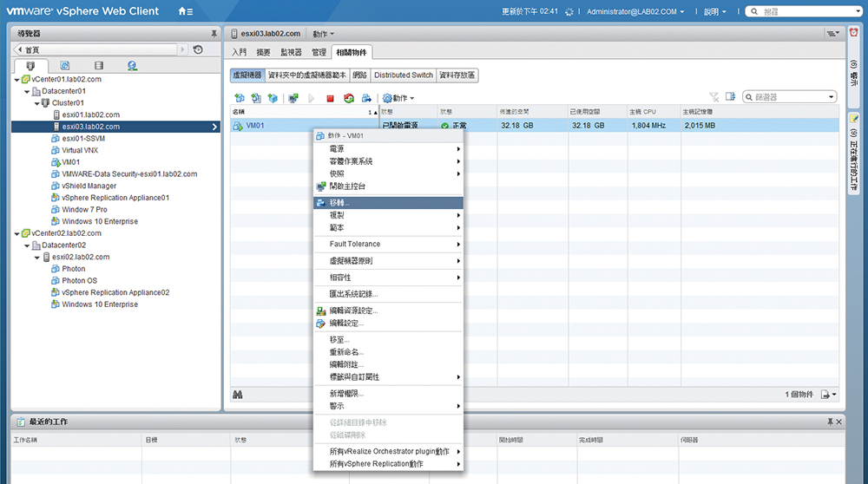Switch to Networking inventory tab icon

click(132, 66)
